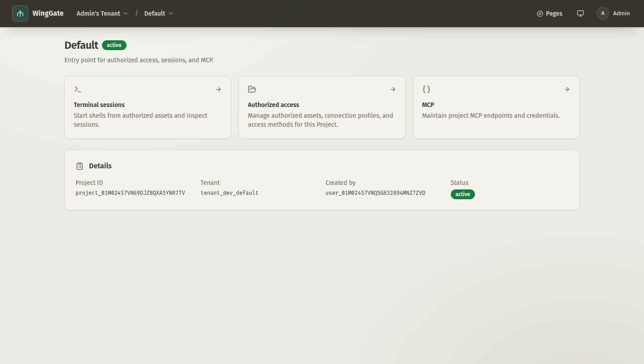Click 'Maintain project MCP endpoints and credentials' description

click(x=491, y=116)
